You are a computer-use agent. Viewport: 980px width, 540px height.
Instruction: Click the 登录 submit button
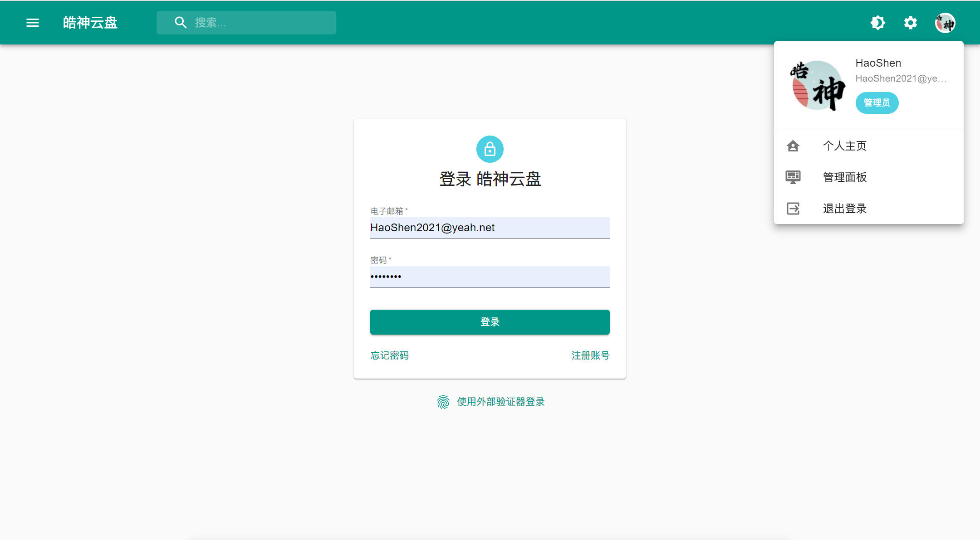coord(490,322)
